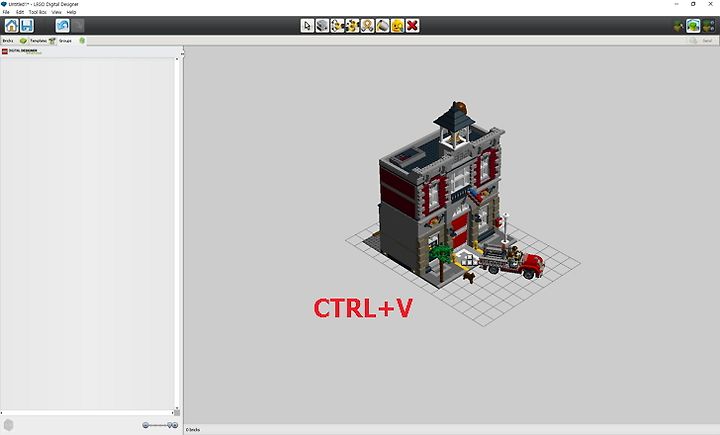The width and height of the screenshot is (720, 435).
Task: Click the LEGO Digital Designer logo
Action: pyautogui.click(x=21, y=51)
